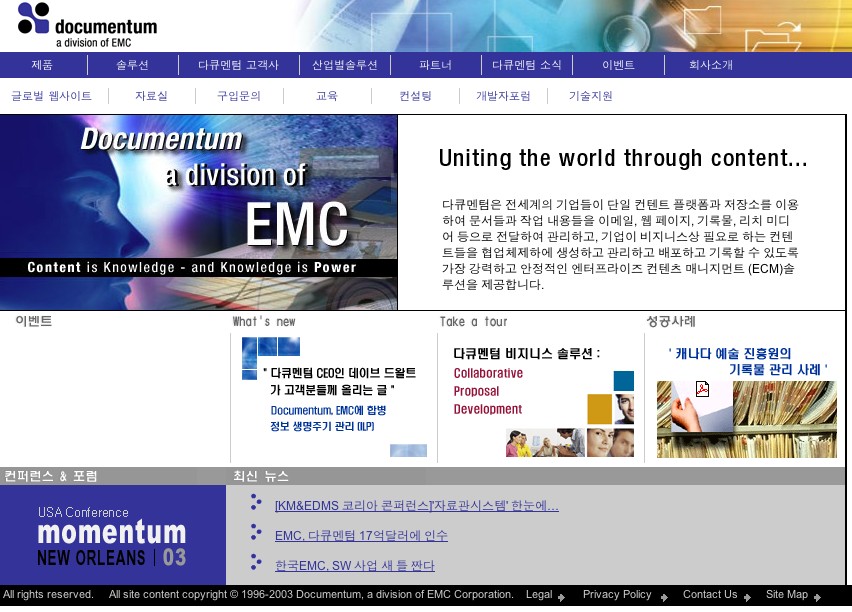Open the 교육 link
852x612 pixels.
[327, 96]
